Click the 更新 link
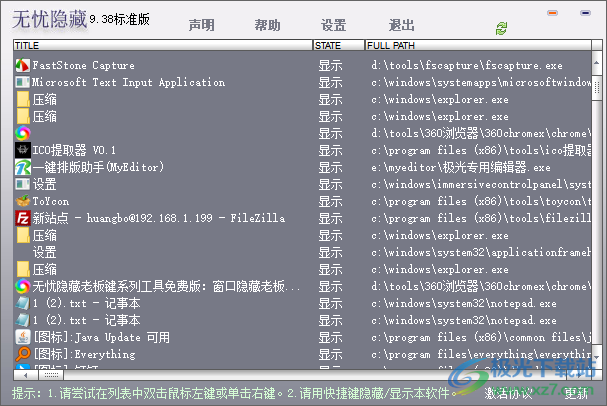Screen dimensions: 607x406 click(x=576, y=393)
